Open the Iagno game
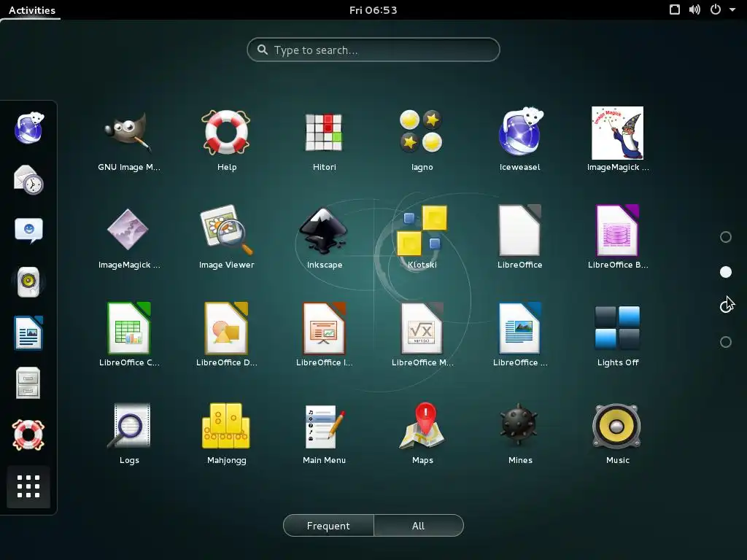This screenshot has height=560, width=747. pos(422,141)
